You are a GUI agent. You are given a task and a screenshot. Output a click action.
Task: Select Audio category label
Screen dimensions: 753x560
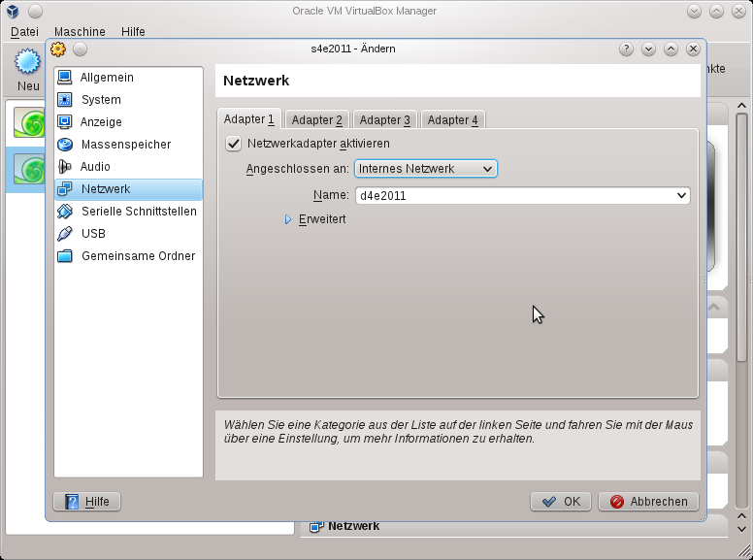coord(95,167)
